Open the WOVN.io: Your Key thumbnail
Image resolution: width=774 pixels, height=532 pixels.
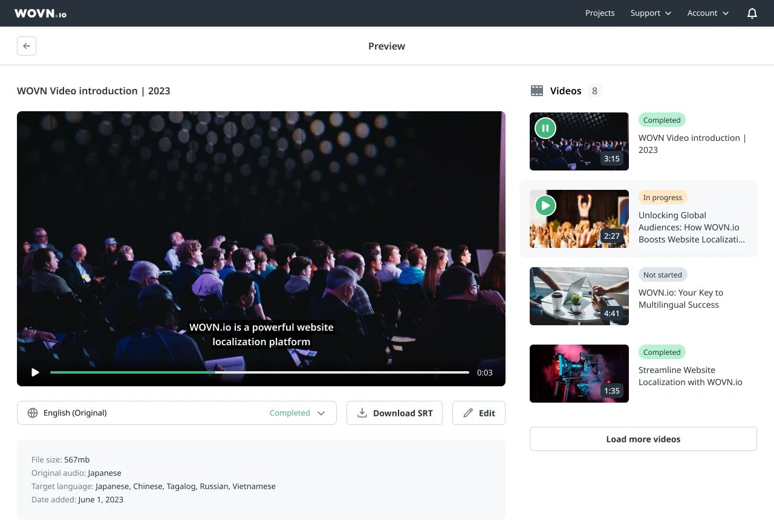[x=579, y=296]
